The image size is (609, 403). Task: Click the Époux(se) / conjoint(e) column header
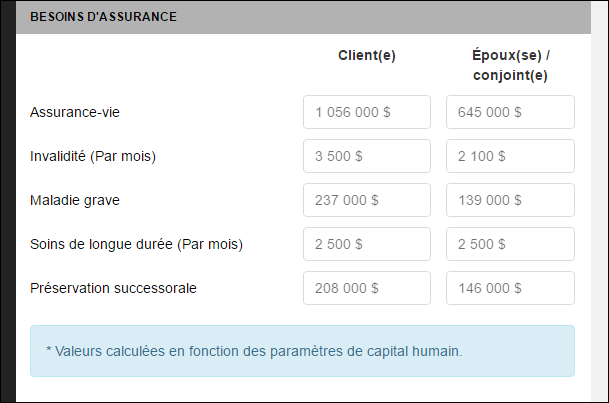510,64
